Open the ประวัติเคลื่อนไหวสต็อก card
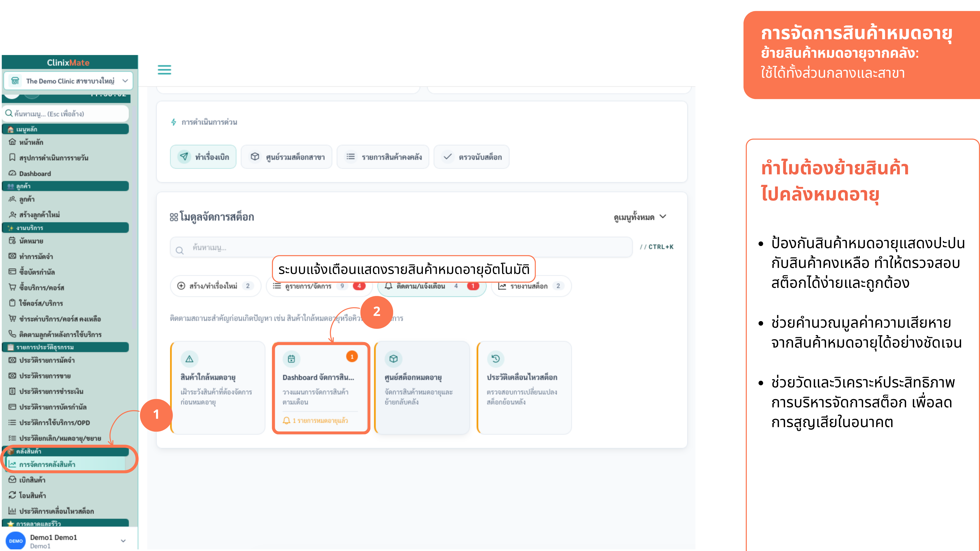980x551 pixels. [x=524, y=387]
